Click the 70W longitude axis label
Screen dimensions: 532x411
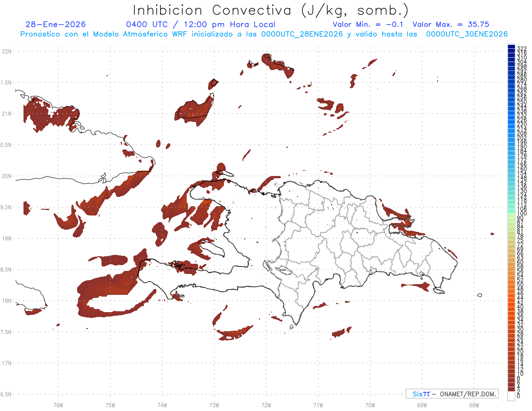370,405
